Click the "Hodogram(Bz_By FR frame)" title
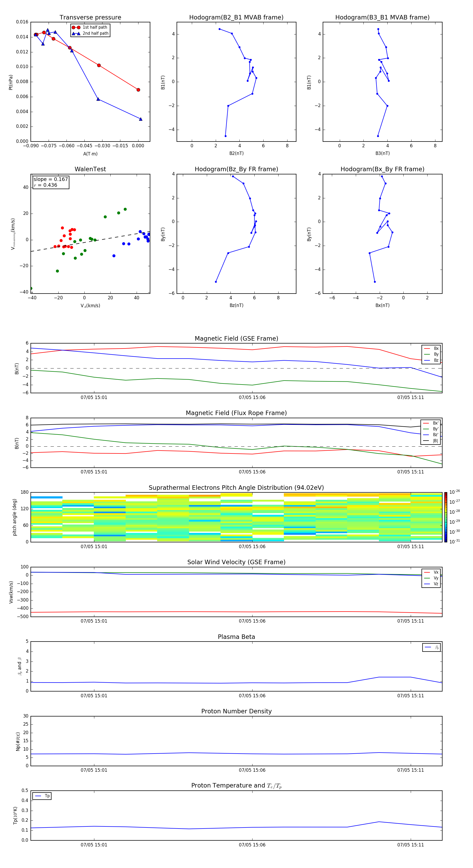The image size is (473, 868). 236,169
